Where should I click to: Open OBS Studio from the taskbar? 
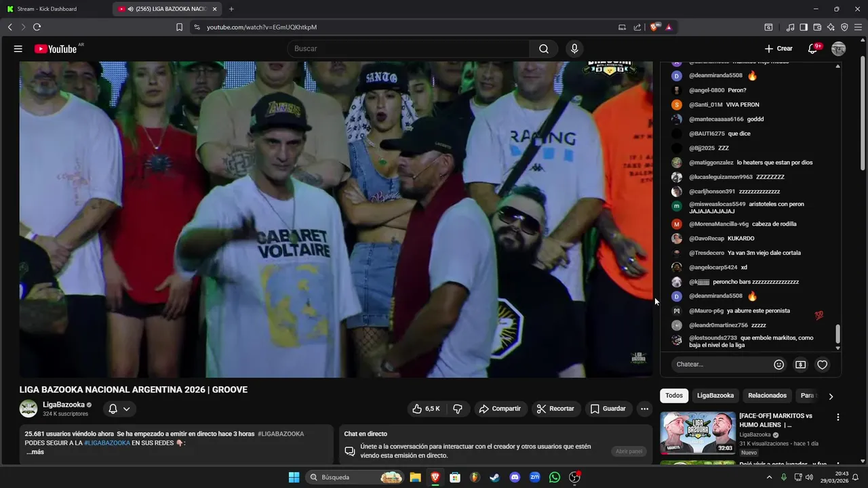click(x=574, y=477)
